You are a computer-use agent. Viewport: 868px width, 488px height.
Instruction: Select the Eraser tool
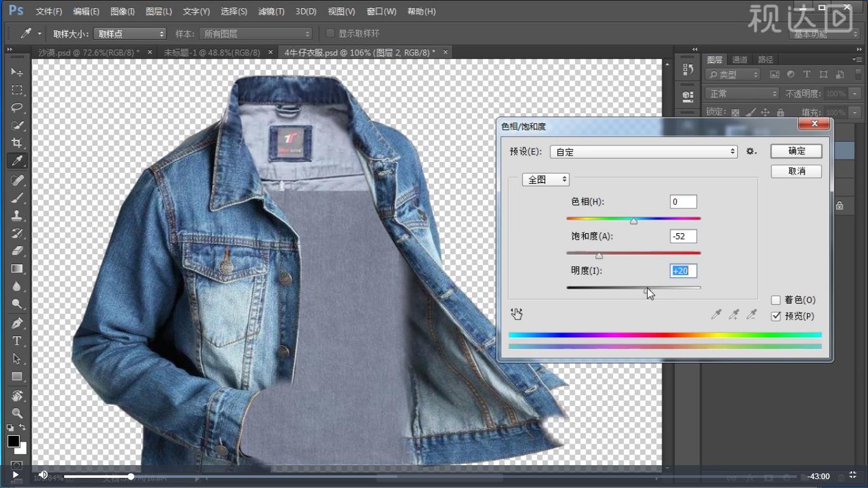click(x=17, y=250)
